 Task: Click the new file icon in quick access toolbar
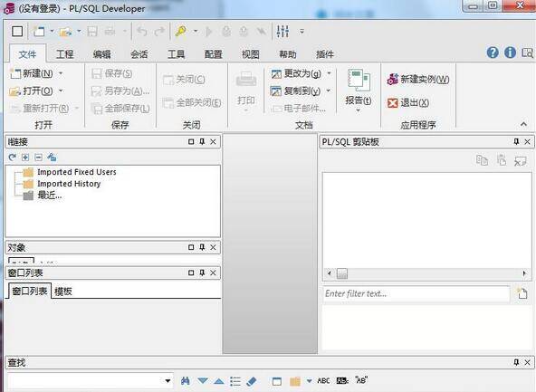(38, 32)
